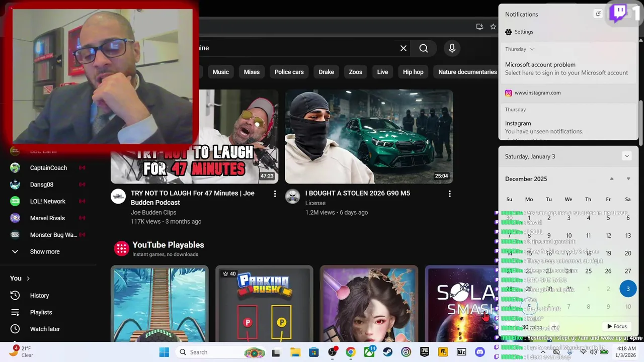The width and height of the screenshot is (644, 362).
Task: Open the License channel avatar
Action: [x=293, y=196]
